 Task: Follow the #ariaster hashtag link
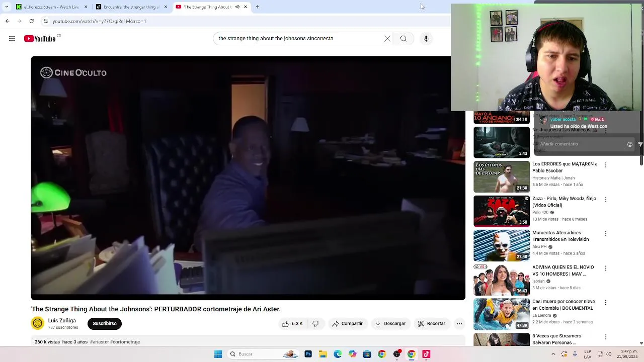(x=100, y=342)
